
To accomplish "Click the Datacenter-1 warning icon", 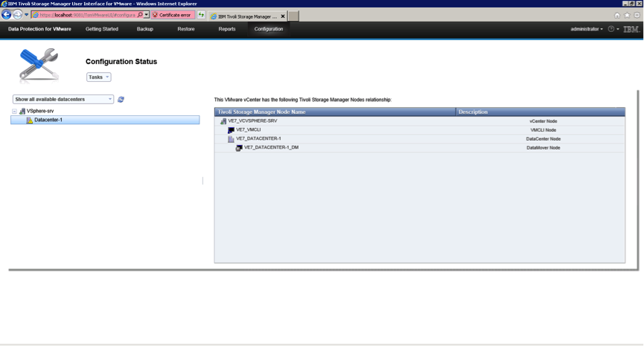I will (30, 121).
